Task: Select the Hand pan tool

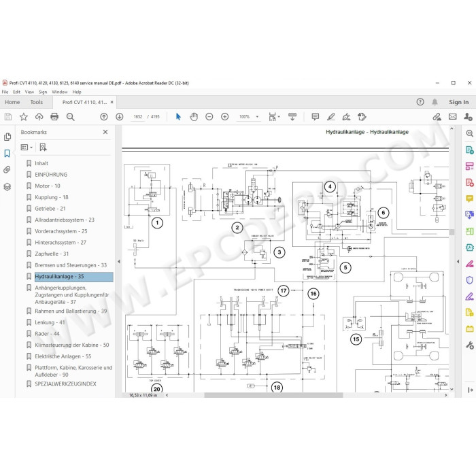Action: tap(194, 116)
